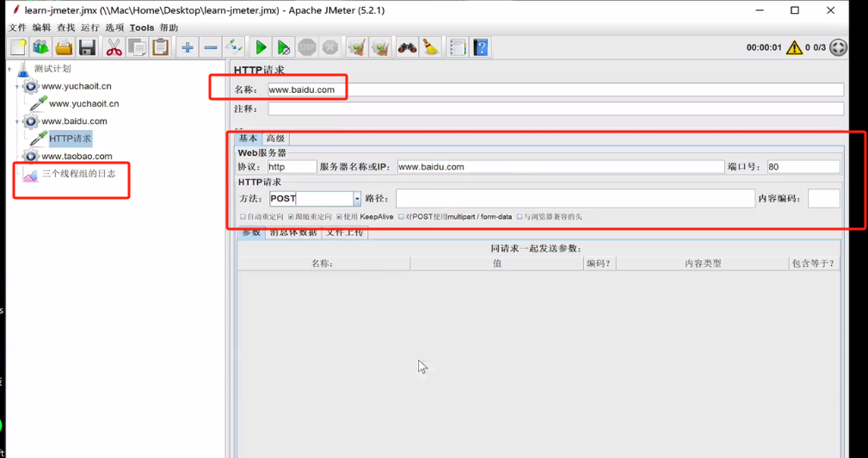Open the 查找 menu
The image size is (868, 458).
[x=66, y=28]
